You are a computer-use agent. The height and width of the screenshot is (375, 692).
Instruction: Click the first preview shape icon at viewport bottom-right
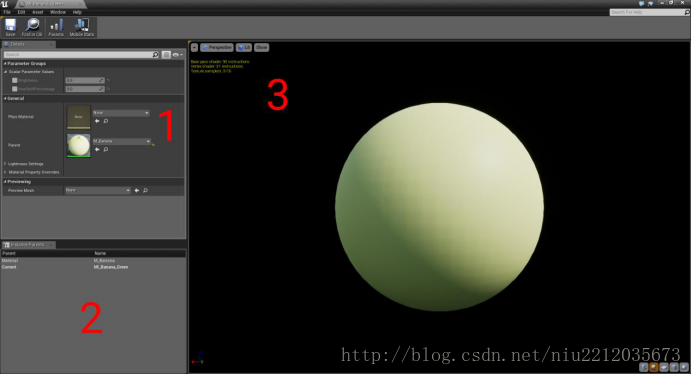click(x=644, y=367)
